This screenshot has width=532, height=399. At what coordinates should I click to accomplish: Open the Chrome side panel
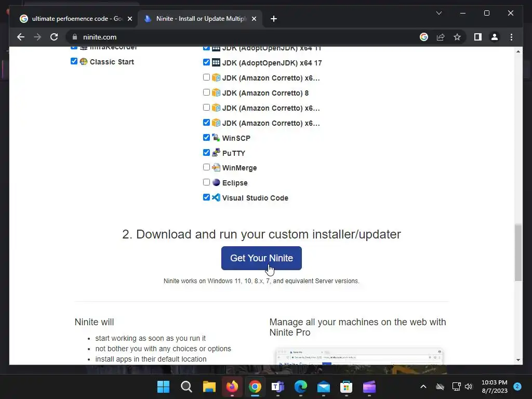478,37
